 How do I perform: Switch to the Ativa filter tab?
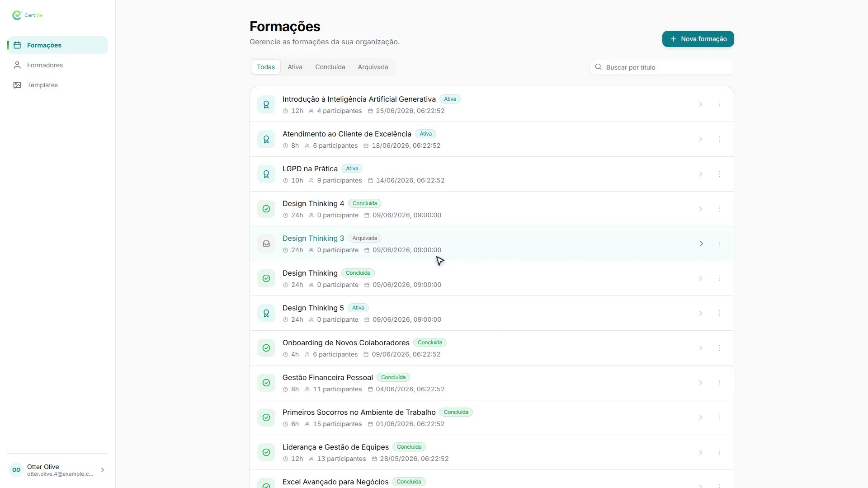click(295, 67)
